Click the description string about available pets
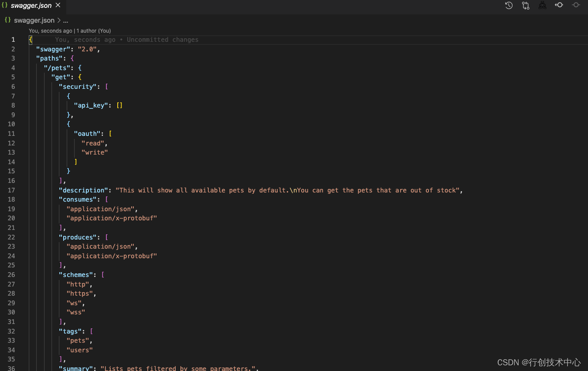This screenshot has height=371, width=588. [x=287, y=190]
